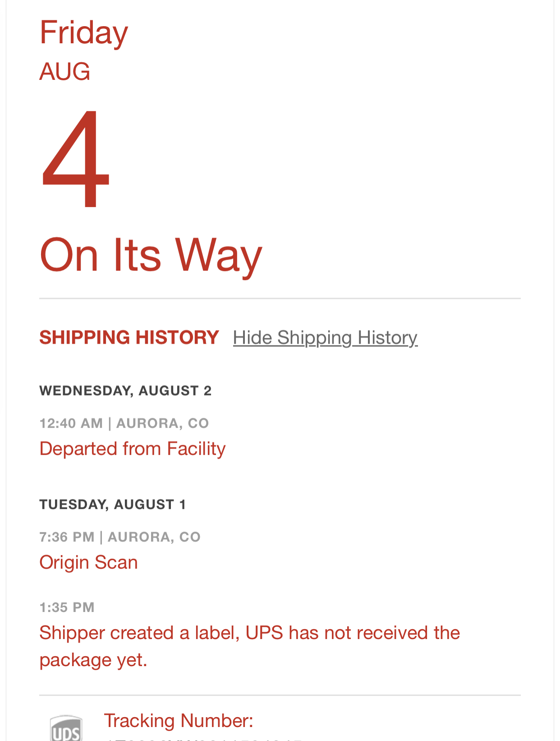Screen dimensions: 560x741
Task: Tap the large delivery date number 4
Action: [75, 159]
